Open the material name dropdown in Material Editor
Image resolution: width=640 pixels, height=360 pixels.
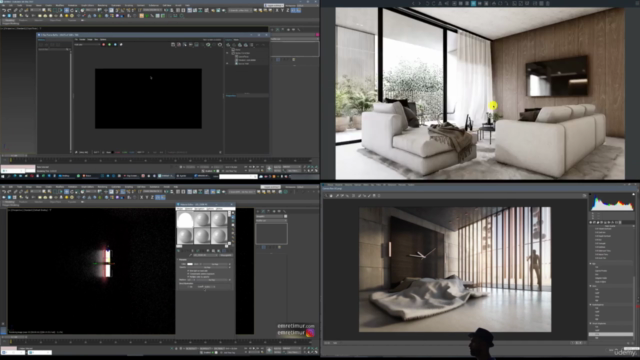point(205,255)
